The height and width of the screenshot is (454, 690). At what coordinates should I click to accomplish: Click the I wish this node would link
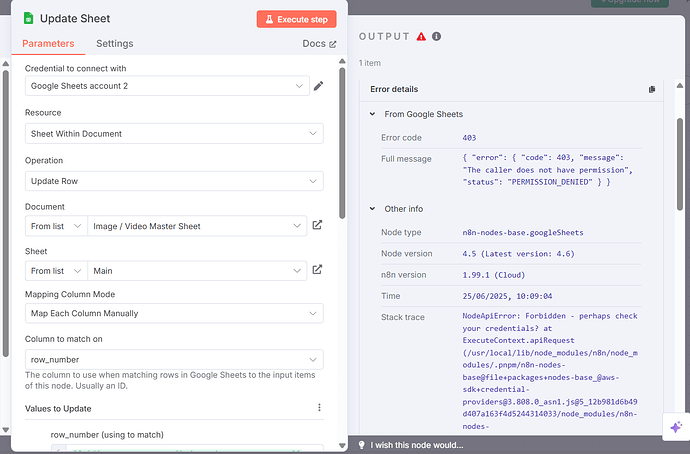click(x=417, y=445)
